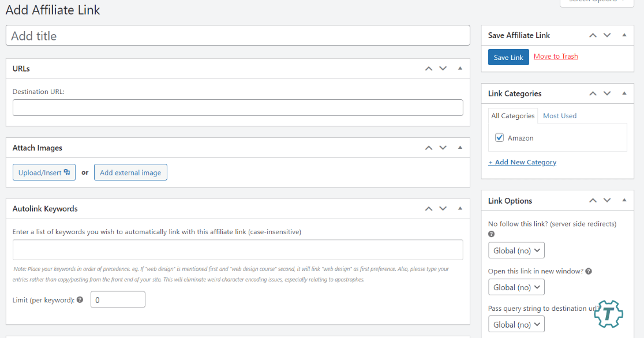Collapse the URLs panel with triangle toggle
644x338 pixels.
460,69
